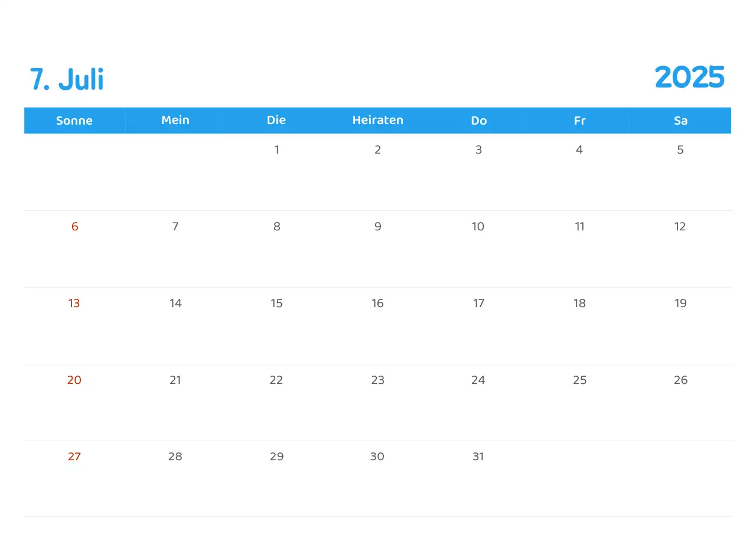This screenshot has height=541, width=756.
Task: Select date 1 in the calendar
Action: [276, 150]
